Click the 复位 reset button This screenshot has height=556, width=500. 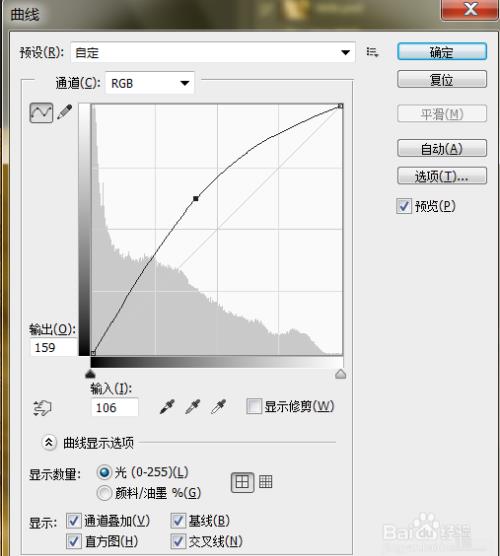click(442, 79)
